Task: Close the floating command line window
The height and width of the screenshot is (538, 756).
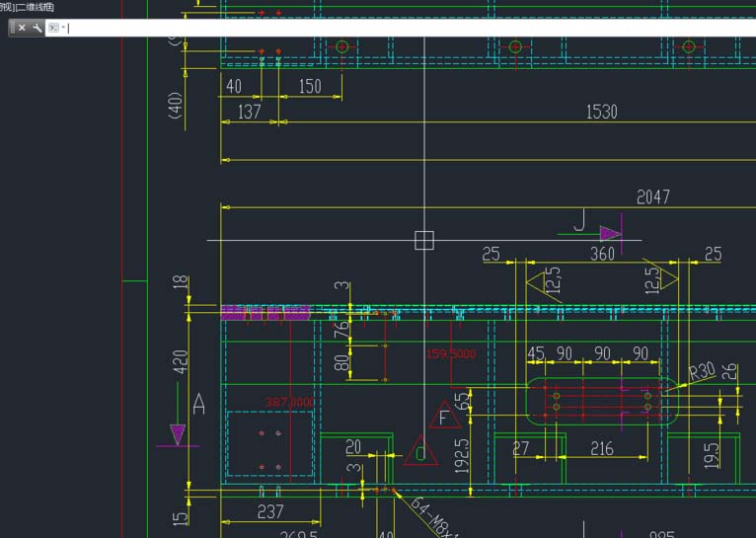Action: (x=22, y=28)
